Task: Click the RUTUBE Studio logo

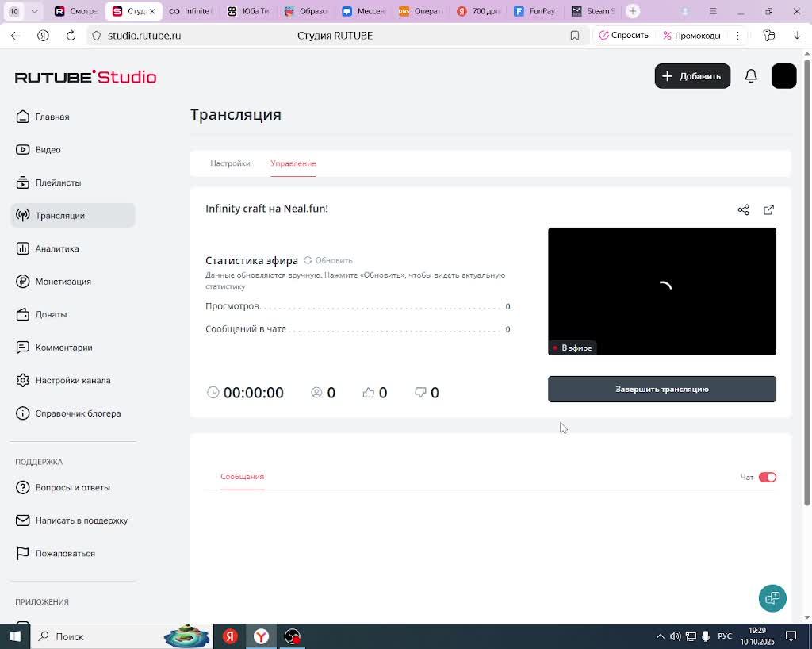Action: click(x=86, y=77)
